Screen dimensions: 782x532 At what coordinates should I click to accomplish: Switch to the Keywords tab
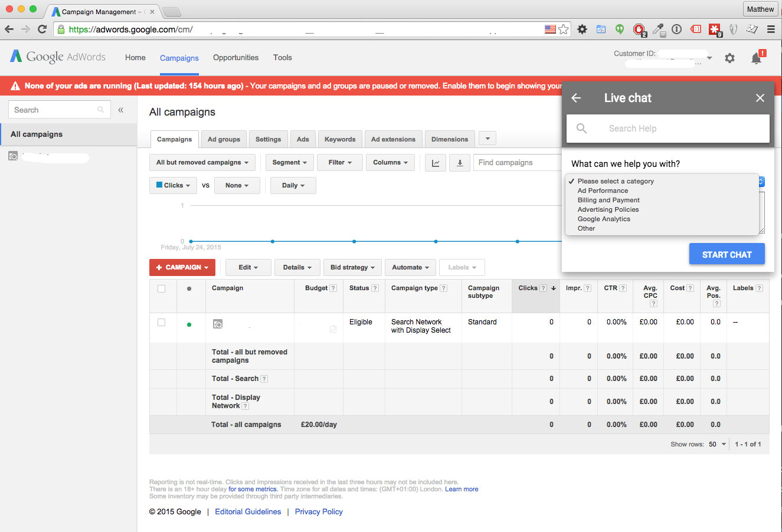coord(340,139)
